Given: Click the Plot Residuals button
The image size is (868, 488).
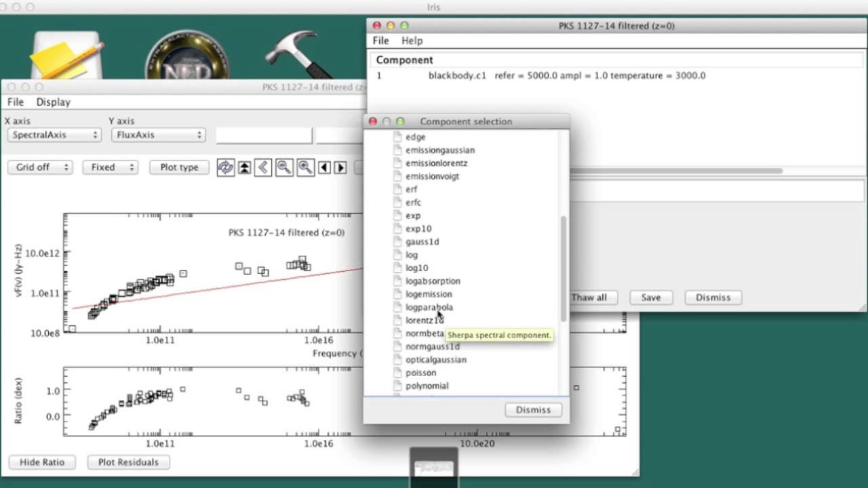Looking at the screenshot, I should [x=128, y=462].
